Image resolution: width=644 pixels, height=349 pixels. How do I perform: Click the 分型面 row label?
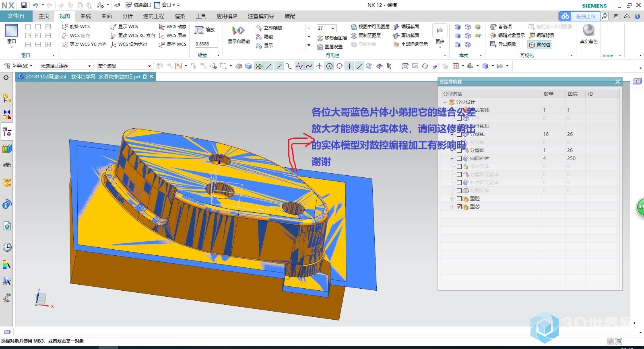tap(477, 150)
